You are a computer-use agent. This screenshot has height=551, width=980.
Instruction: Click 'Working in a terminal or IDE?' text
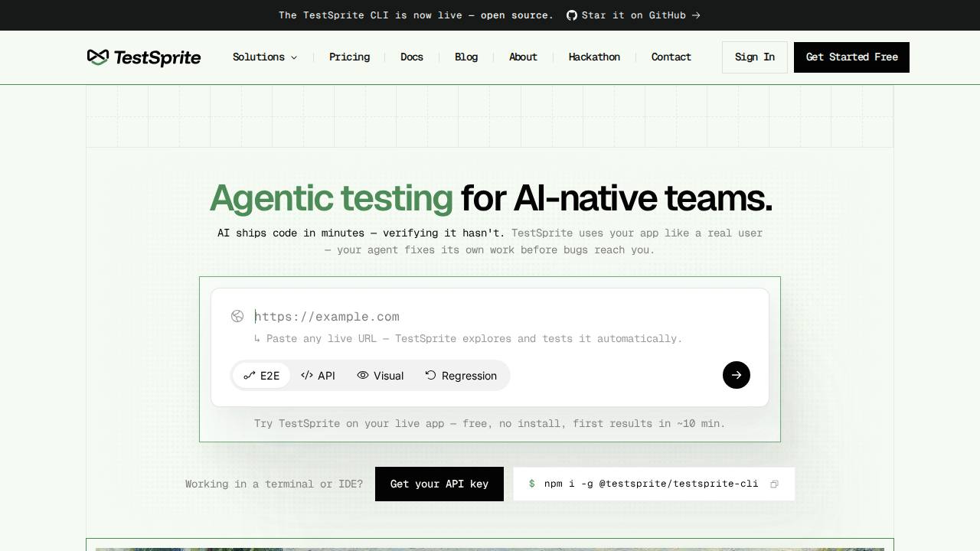(274, 484)
